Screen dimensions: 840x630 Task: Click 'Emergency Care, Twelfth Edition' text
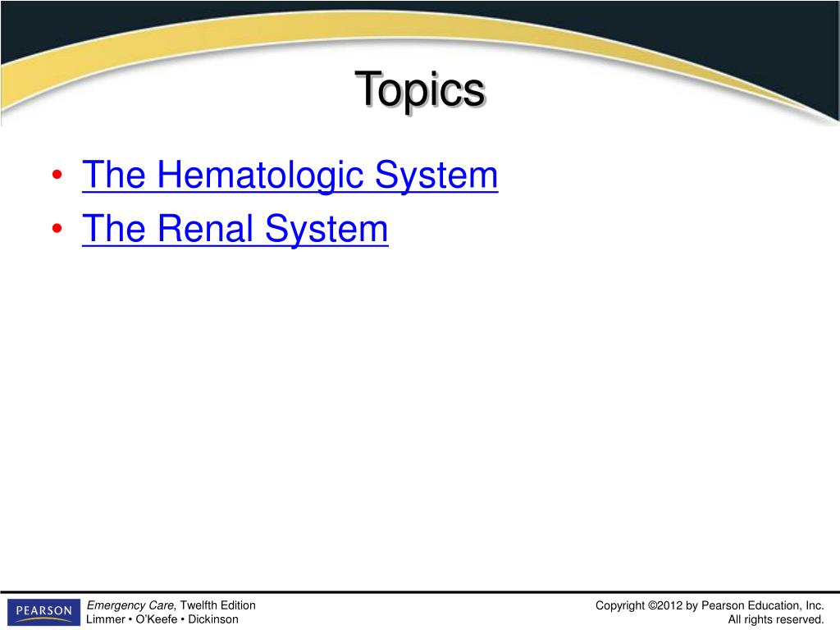click(x=171, y=605)
